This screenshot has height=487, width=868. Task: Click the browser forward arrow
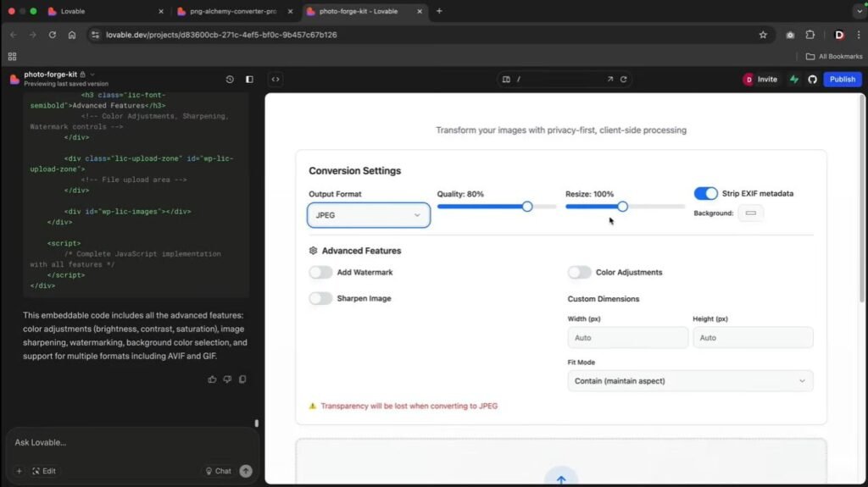(33, 35)
